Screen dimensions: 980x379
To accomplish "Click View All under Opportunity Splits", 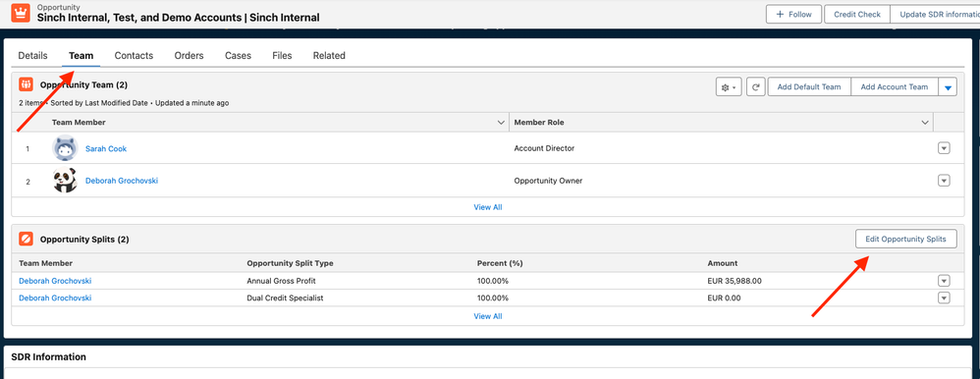I will click(487, 316).
